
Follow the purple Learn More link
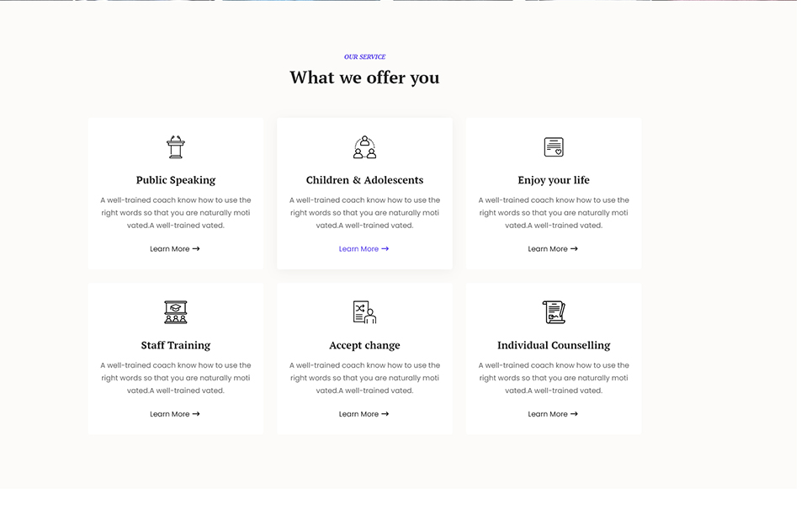pos(364,249)
